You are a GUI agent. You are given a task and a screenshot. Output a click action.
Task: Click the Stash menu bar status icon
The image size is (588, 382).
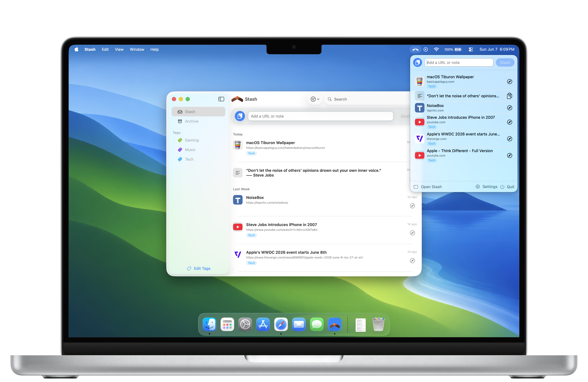point(415,49)
